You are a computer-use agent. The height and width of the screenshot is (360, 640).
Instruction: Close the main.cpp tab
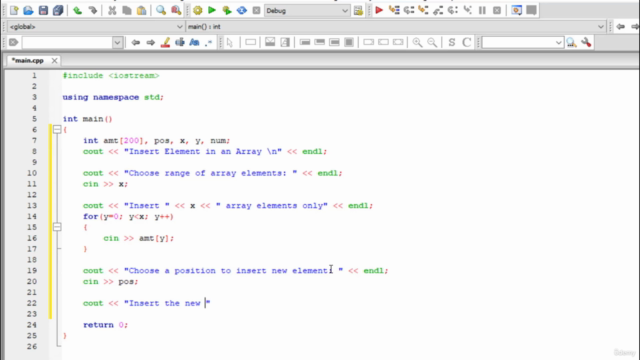(x=54, y=60)
